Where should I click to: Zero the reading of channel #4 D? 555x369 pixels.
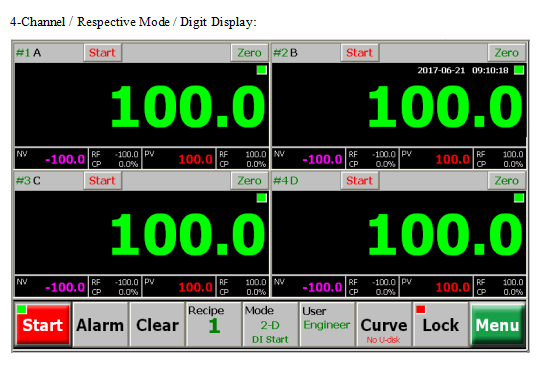pos(507,180)
